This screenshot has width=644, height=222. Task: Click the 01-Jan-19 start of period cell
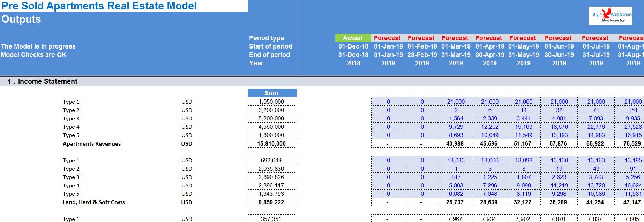pyautogui.click(x=388, y=46)
